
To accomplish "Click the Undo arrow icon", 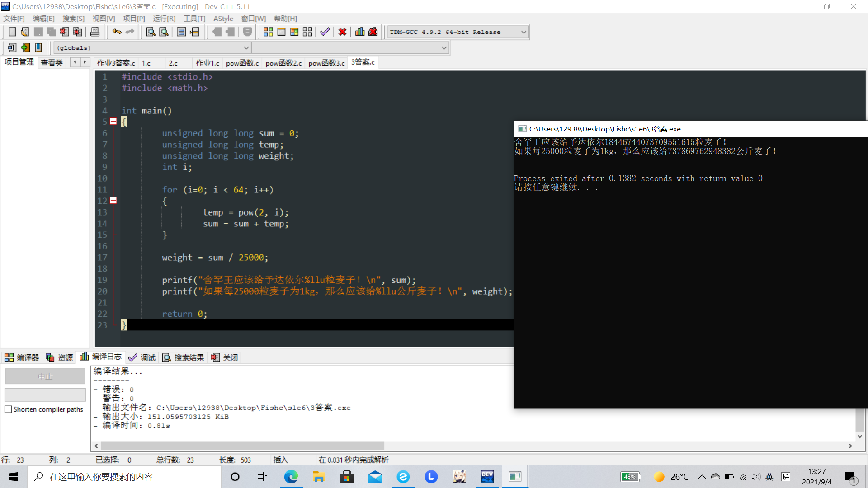I will click(117, 32).
